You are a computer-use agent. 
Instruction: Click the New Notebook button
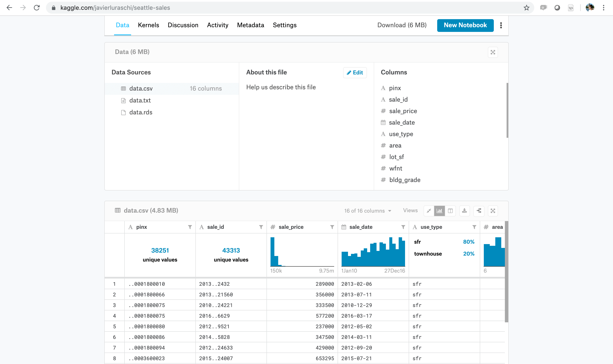pyautogui.click(x=465, y=25)
